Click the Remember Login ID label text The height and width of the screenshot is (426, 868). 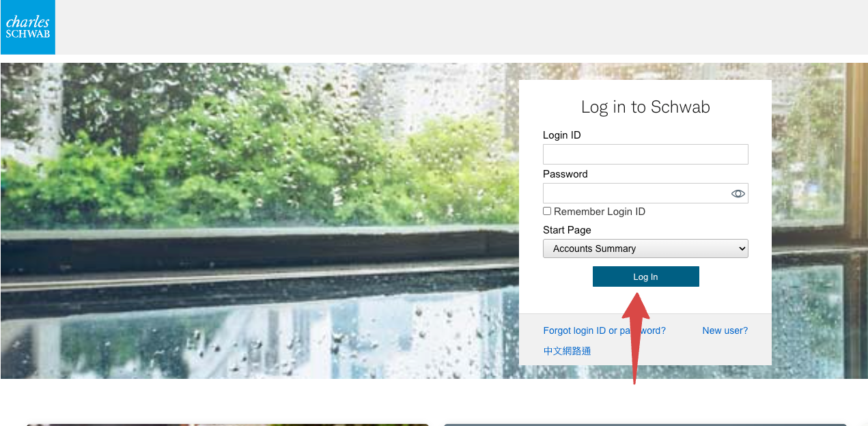pyautogui.click(x=600, y=212)
